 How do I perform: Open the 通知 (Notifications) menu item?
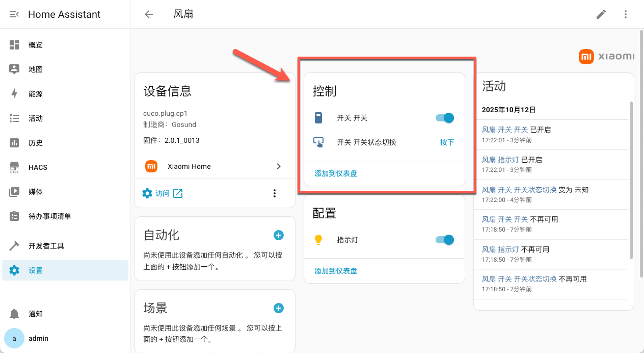click(36, 314)
